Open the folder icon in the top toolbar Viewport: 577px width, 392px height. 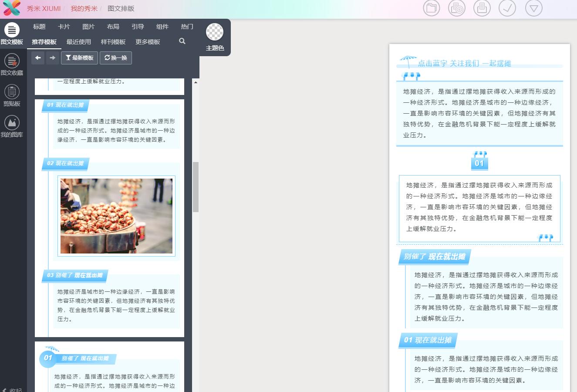432,8
